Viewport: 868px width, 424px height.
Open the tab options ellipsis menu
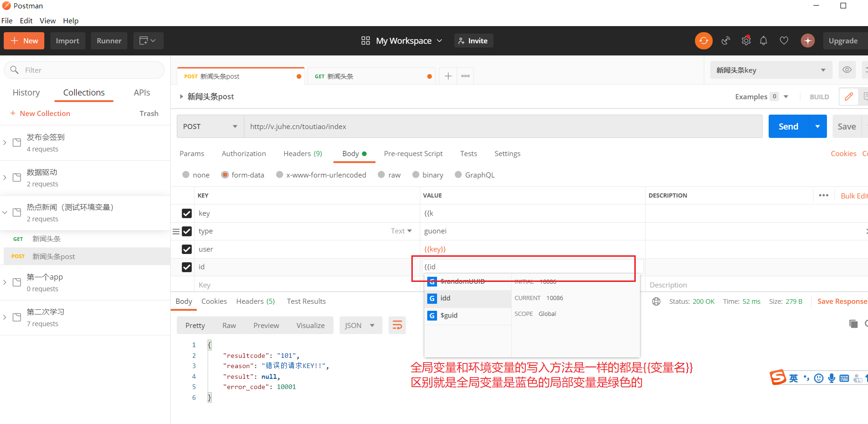pyautogui.click(x=465, y=76)
